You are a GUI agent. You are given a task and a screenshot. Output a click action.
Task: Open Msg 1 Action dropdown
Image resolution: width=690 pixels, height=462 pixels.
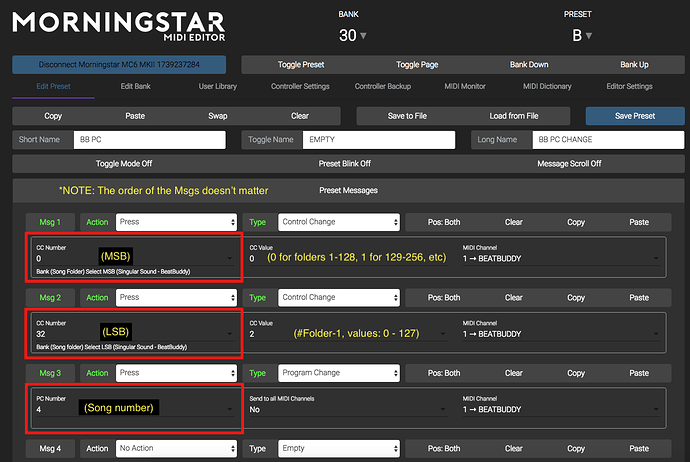(x=176, y=222)
